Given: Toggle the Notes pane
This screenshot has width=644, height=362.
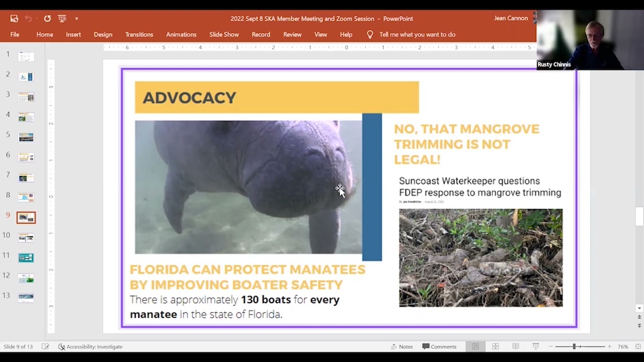Looking at the screenshot, I should pos(402,346).
